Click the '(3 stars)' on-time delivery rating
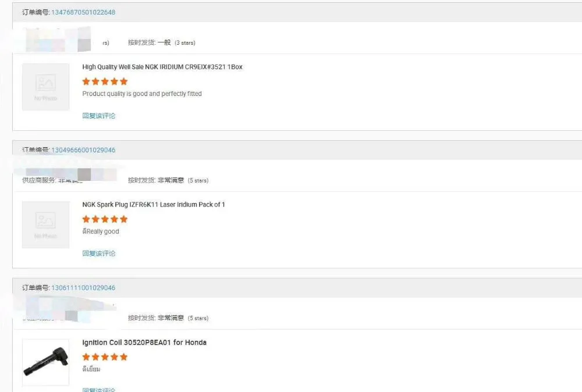The width and height of the screenshot is (582, 392). click(185, 43)
